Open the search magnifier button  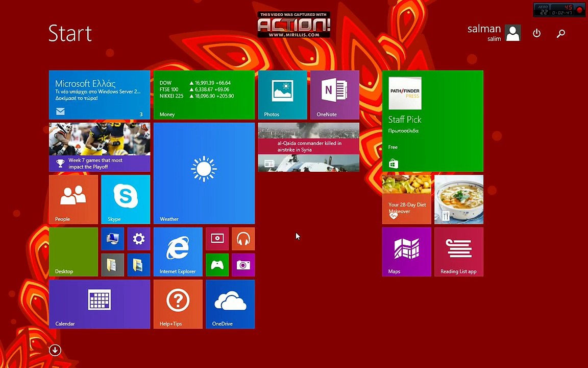[560, 33]
